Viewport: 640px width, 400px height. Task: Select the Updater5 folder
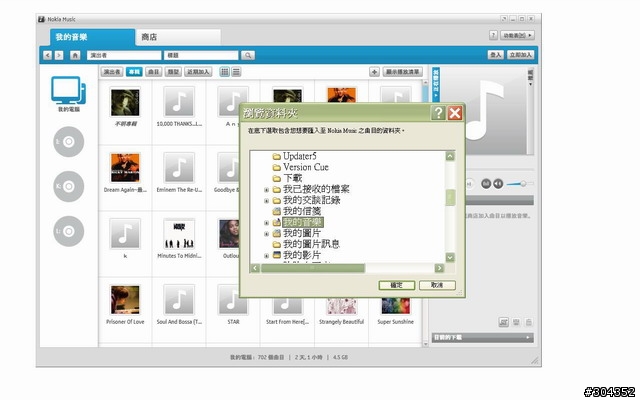(294, 156)
